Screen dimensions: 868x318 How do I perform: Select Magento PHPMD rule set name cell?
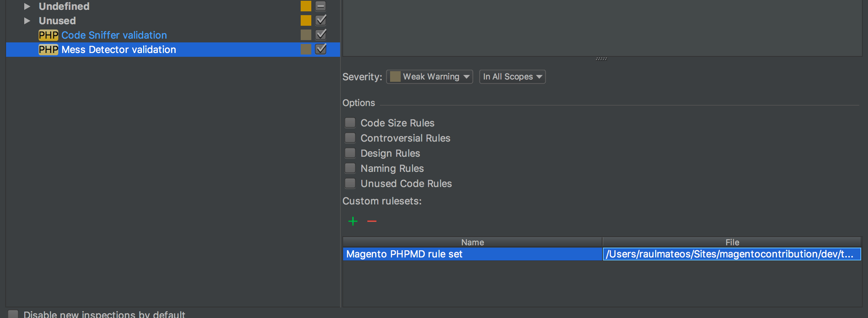click(472, 254)
